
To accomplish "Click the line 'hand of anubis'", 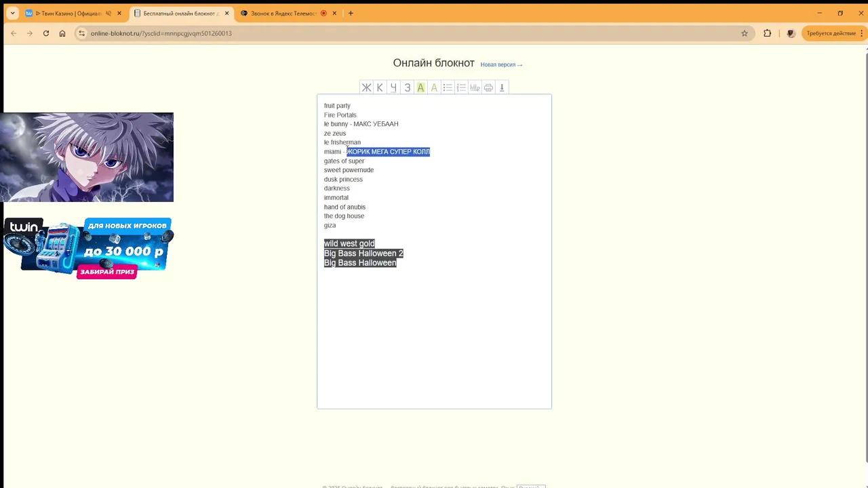I will 344,207.
